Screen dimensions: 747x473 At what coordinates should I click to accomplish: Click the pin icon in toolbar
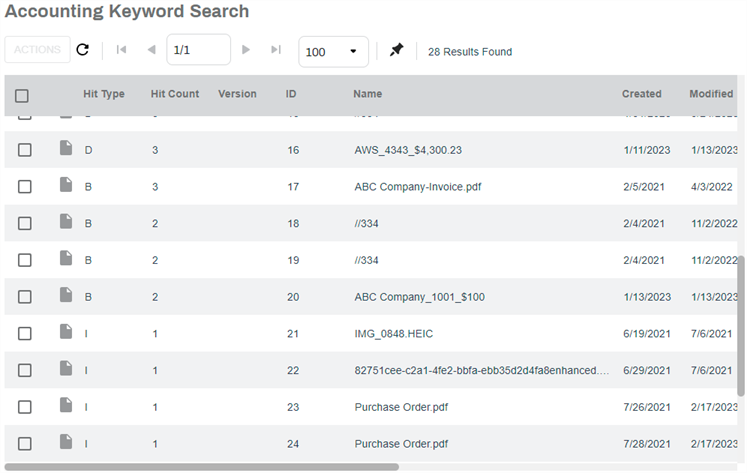(x=396, y=50)
